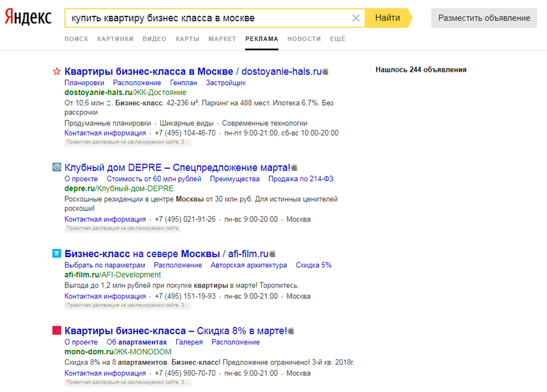This screenshot has height=392, width=547.
Task: Click the Найти search button
Action: click(x=388, y=18)
